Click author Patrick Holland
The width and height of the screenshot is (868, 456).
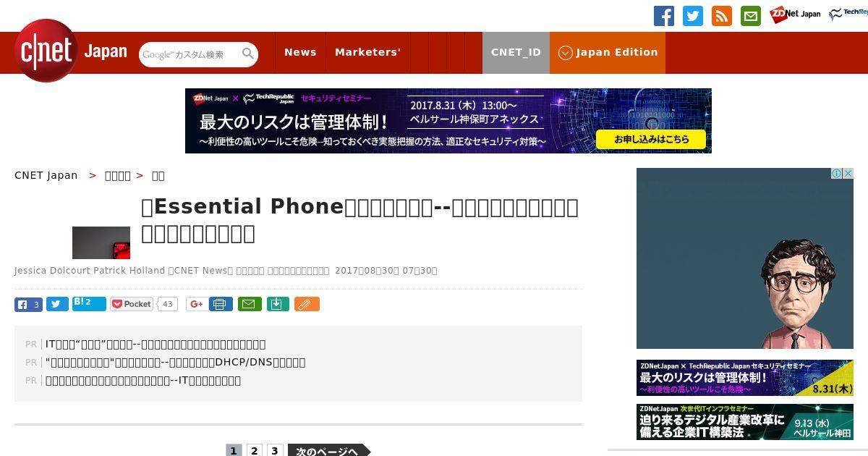click(x=129, y=271)
